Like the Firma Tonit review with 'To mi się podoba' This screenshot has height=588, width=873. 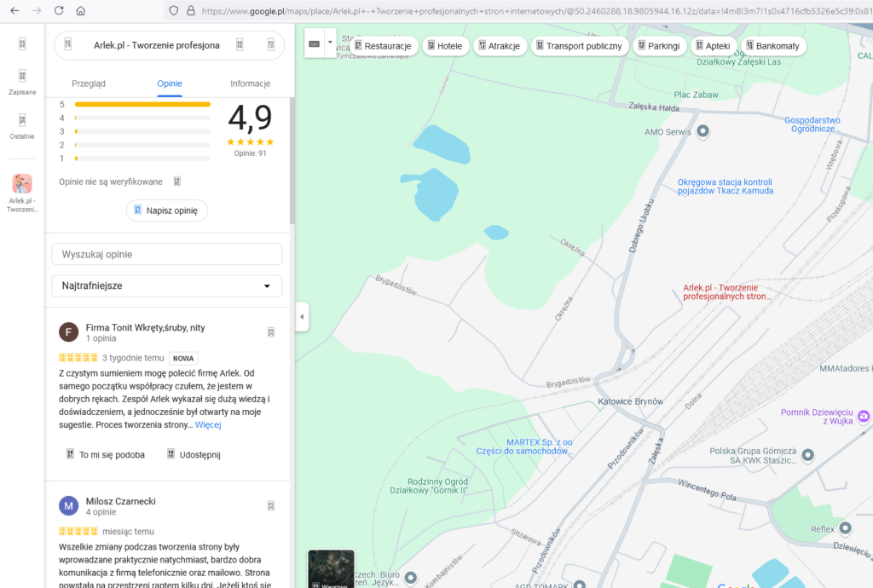tap(106, 454)
